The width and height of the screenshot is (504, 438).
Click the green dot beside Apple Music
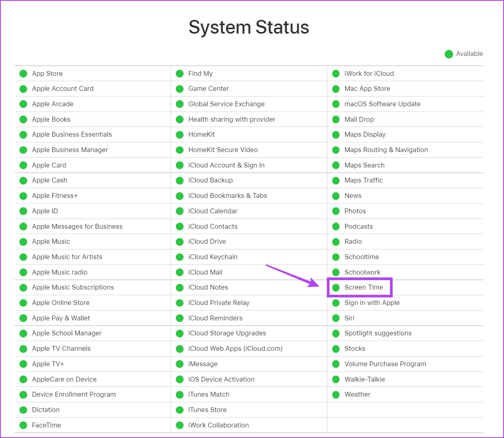[23, 242]
